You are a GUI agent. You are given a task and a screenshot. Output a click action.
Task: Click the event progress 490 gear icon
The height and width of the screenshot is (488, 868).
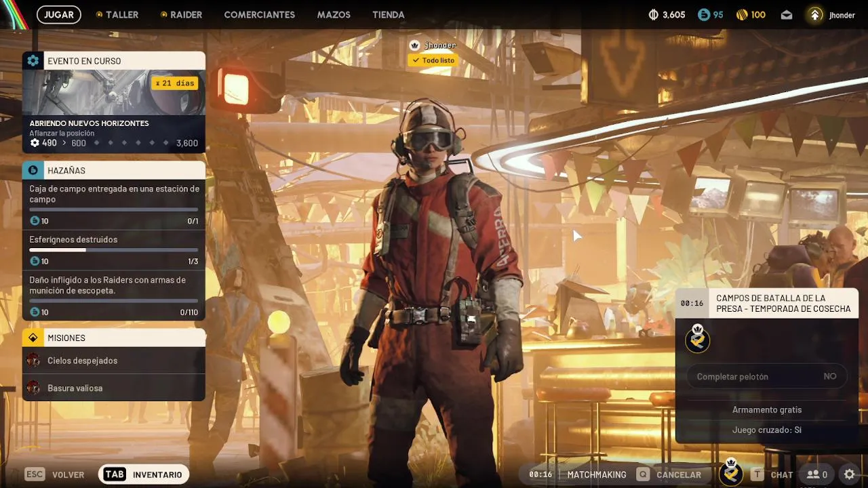click(x=35, y=143)
